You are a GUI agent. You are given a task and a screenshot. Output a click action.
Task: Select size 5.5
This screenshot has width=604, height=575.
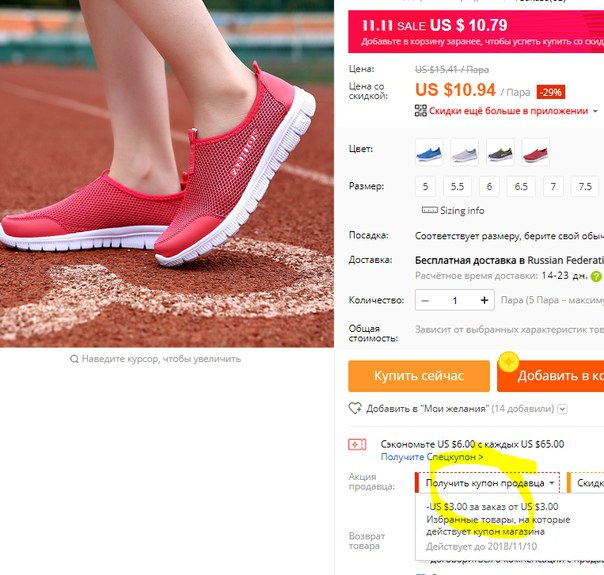[x=457, y=187]
